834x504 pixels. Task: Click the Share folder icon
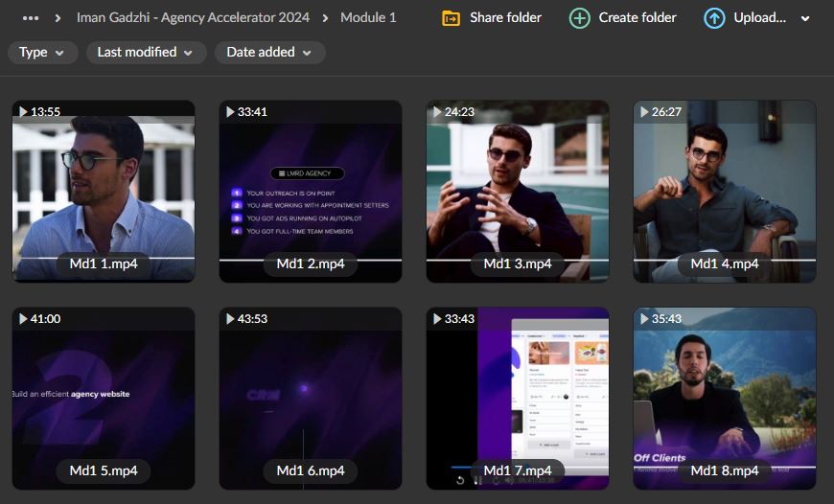click(x=452, y=18)
